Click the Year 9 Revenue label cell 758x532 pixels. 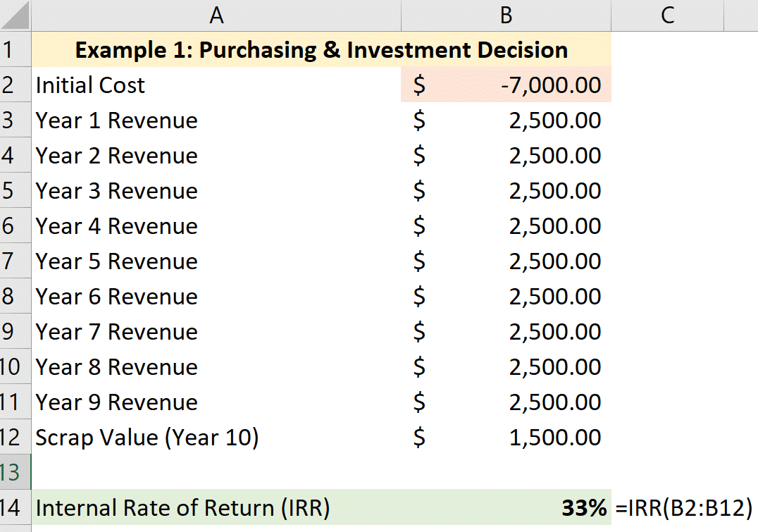(x=141, y=402)
